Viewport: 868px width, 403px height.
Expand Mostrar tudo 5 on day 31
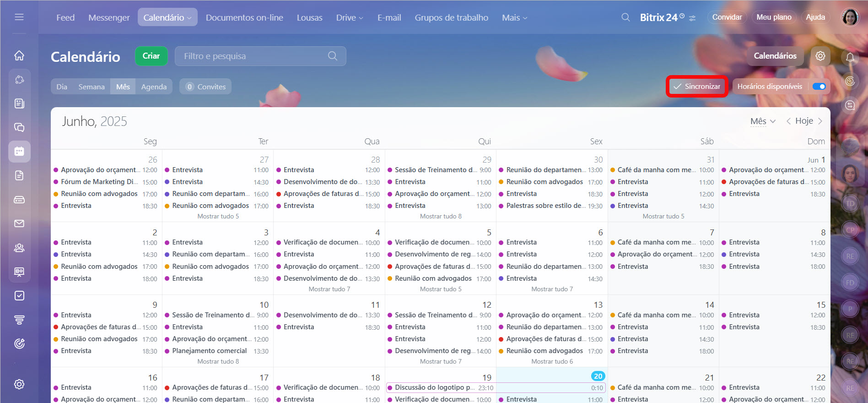(663, 216)
